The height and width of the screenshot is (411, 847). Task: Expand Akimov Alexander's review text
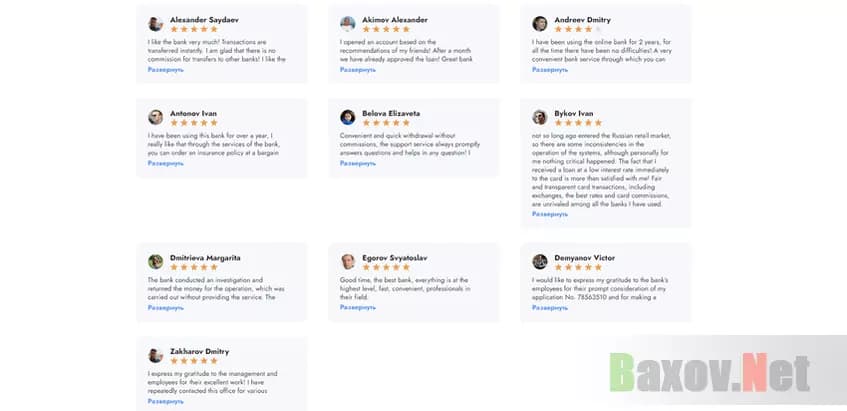coord(358,70)
